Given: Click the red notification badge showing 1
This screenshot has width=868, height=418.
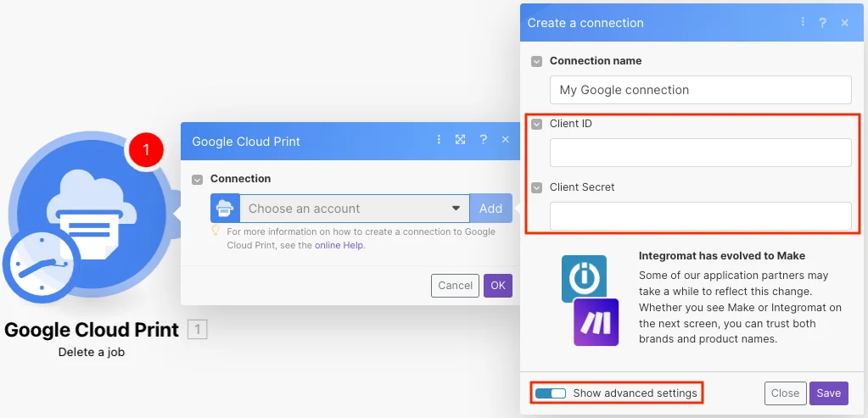Looking at the screenshot, I should pyautogui.click(x=146, y=149).
